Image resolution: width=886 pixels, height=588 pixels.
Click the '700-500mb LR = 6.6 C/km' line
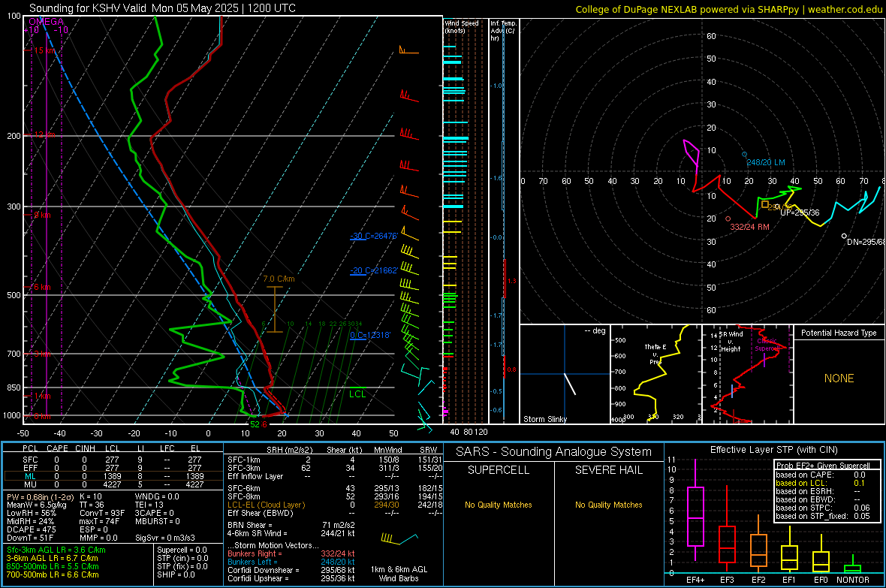point(53,574)
